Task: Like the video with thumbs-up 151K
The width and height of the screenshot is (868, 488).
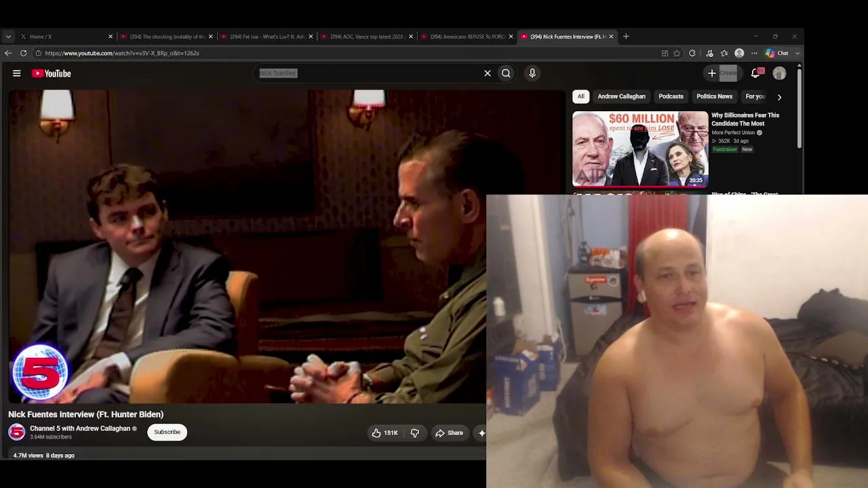Action: (384, 433)
